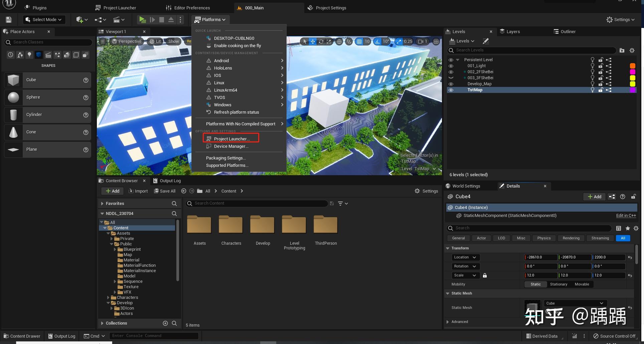Select the translate gizmo tool in viewport
Screen dimensions: 644x344
coord(313,41)
